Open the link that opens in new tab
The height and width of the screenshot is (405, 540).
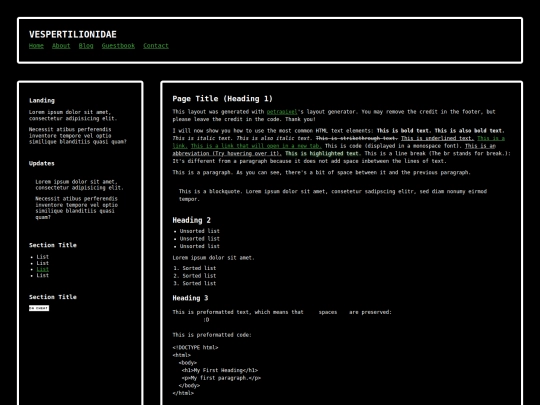click(x=256, y=146)
